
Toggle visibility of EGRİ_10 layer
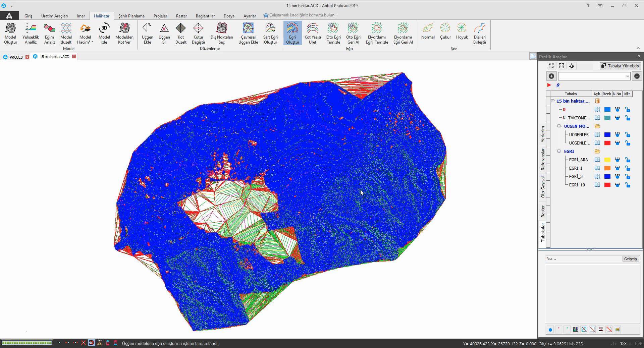coord(597,185)
